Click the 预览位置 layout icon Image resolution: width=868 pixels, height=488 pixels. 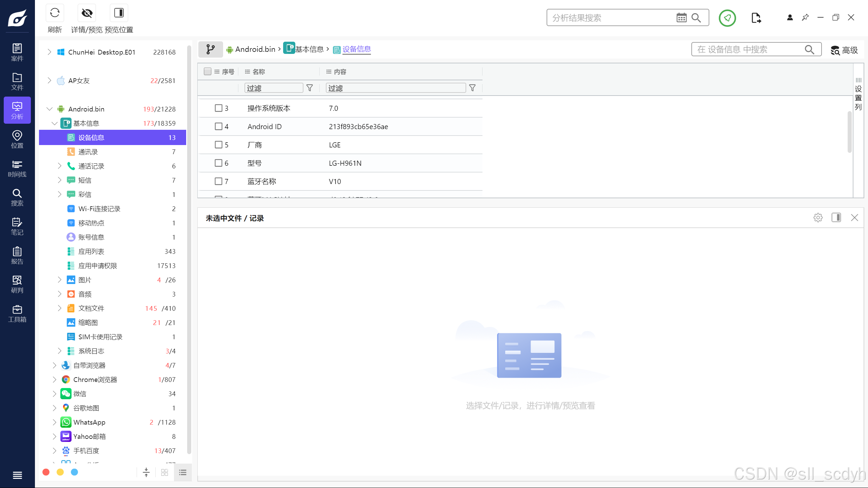pos(119,13)
